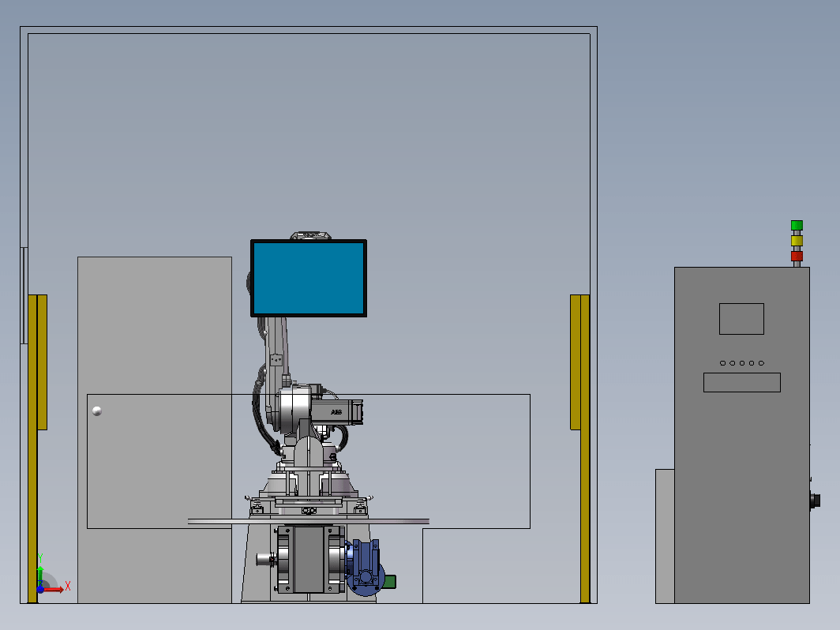Click the red lamp on the signal tower
The height and width of the screenshot is (630, 840).
797,256
